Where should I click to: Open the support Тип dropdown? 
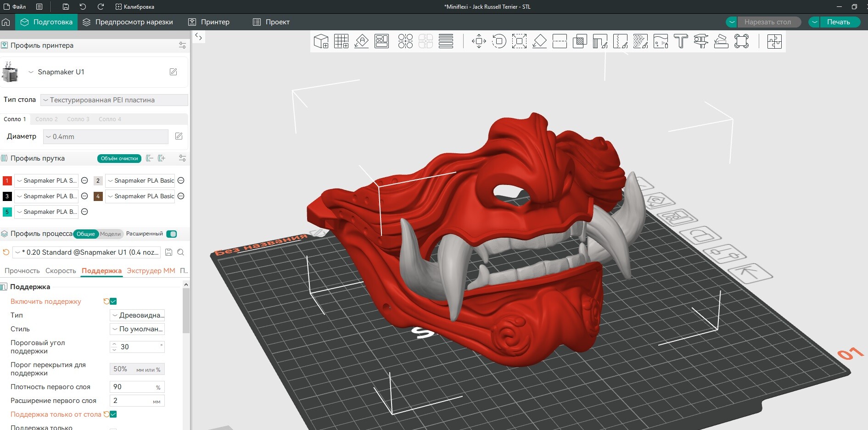point(137,315)
